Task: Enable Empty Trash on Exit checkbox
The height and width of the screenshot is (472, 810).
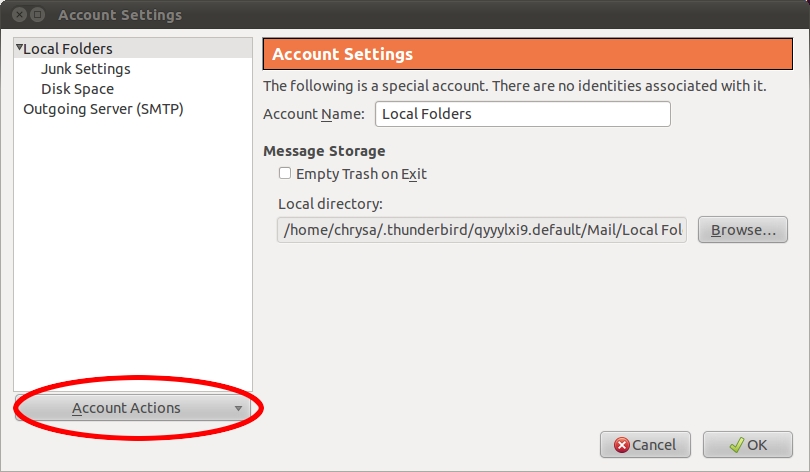Action: click(285, 173)
